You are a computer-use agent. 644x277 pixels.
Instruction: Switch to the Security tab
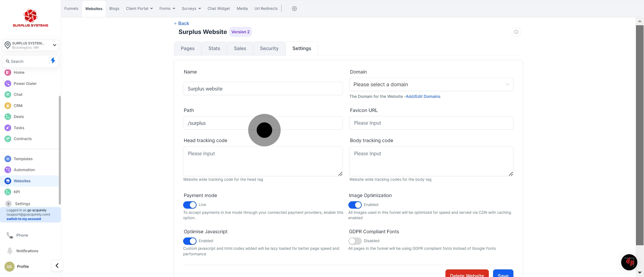point(269,48)
